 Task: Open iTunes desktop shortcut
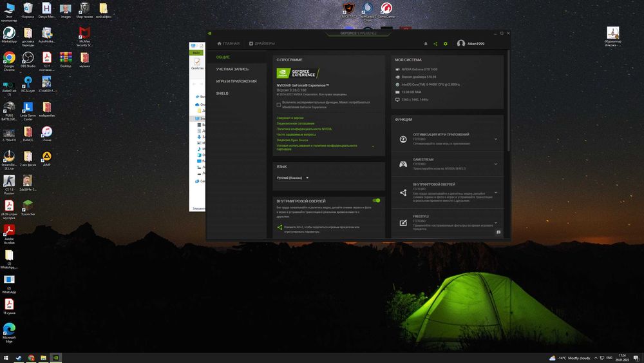[x=47, y=133]
